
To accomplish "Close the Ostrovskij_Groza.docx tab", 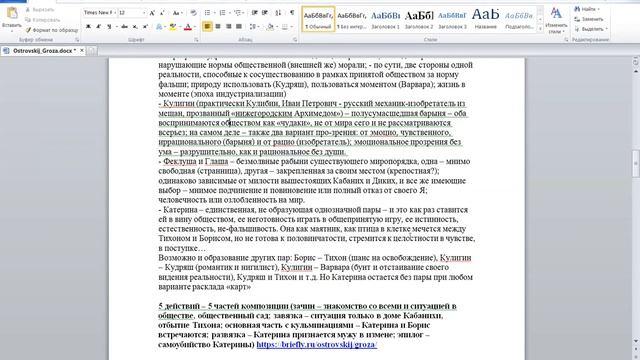I will (82, 51).
